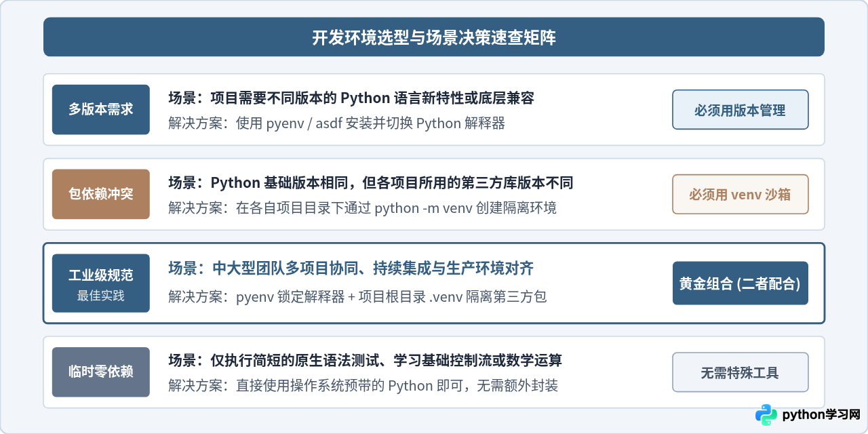Select the 包依赖冲突 label box
Viewport: 868px width, 434px height.
(x=101, y=194)
